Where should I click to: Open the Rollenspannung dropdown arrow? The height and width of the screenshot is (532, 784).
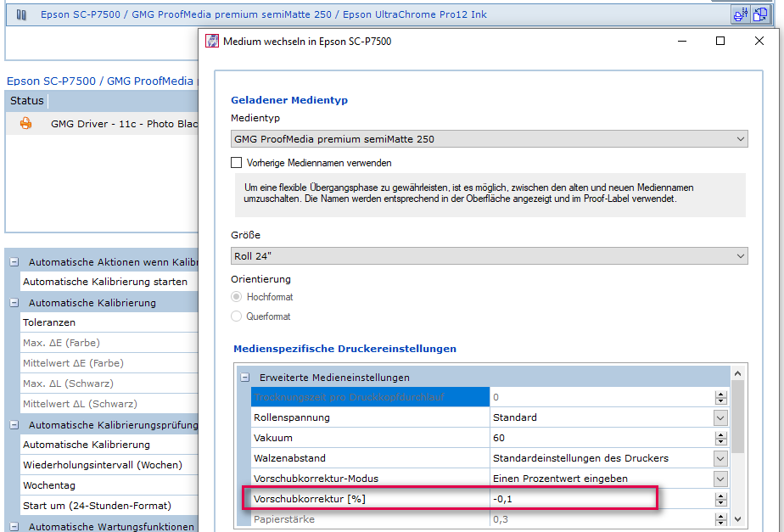720,417
